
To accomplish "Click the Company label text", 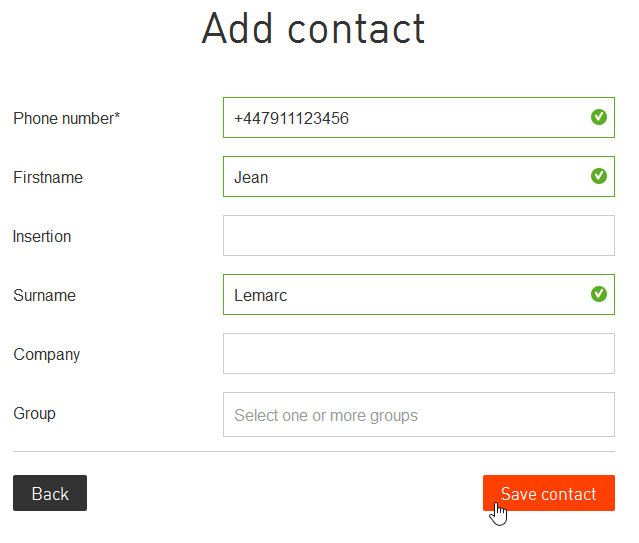I will 46,355.
